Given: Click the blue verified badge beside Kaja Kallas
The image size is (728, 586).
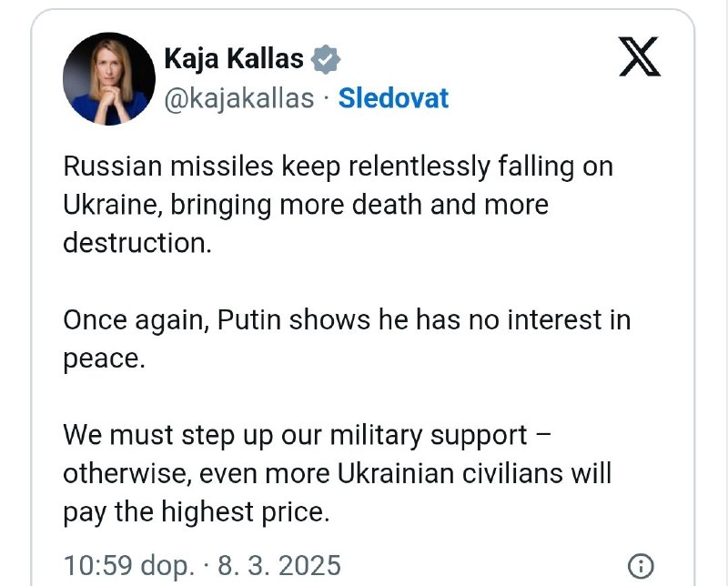Looking at the screenshot, I should (327, 59).
